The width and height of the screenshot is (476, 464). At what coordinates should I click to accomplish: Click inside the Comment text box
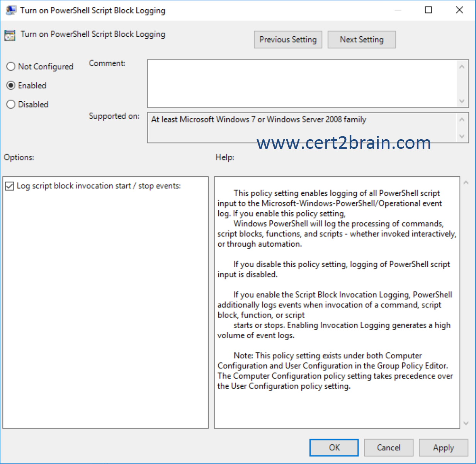[302, 84]
